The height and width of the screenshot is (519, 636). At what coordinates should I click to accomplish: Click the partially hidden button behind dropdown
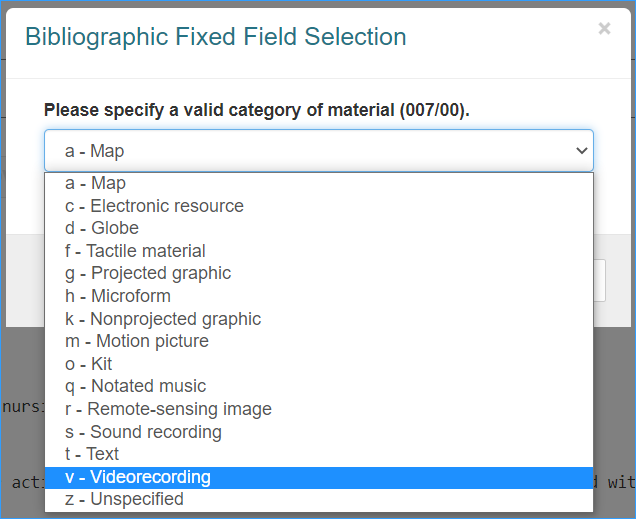pyautogui.click(x=599, y=281)
